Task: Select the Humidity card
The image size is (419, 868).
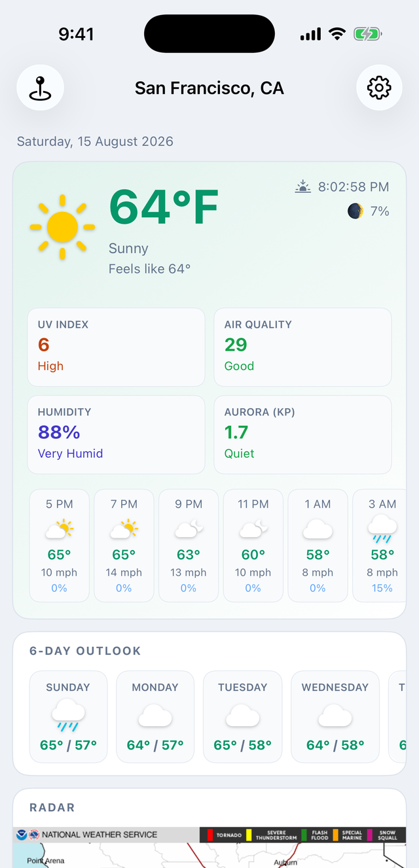Action: 116,434
